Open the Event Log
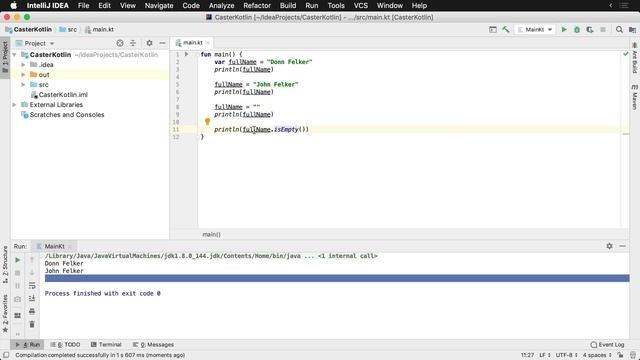 coord(607,344)
